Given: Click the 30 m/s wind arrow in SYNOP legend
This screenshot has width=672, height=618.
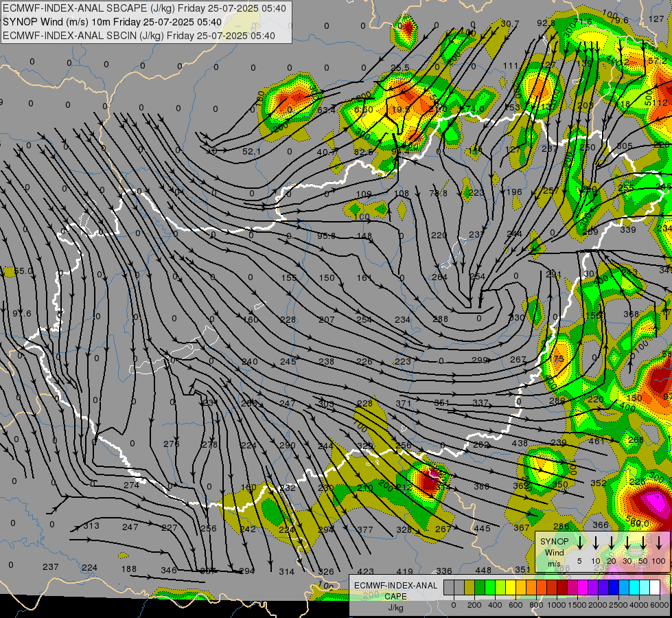Looking at the screenshot, I should point(627,543).
